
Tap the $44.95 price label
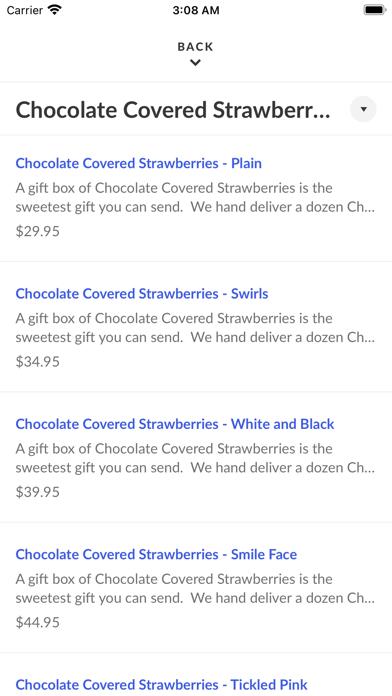point(37,622)
